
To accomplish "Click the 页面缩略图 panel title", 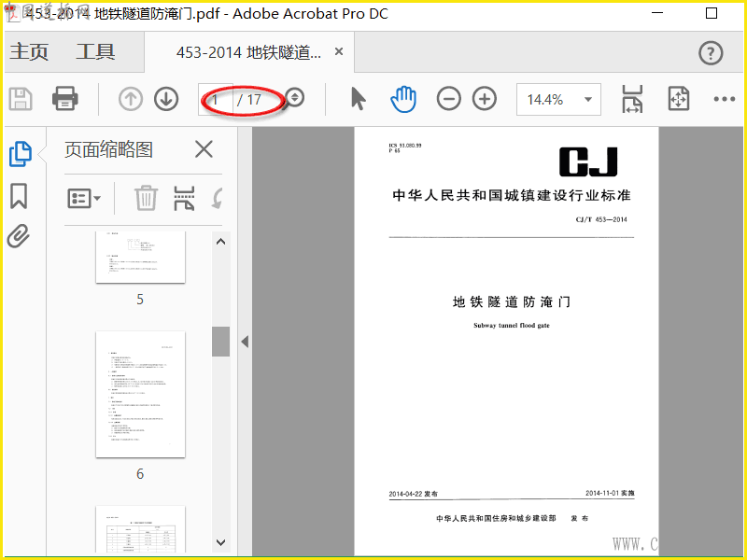I will pyautogui.click(x=108, y=149).
